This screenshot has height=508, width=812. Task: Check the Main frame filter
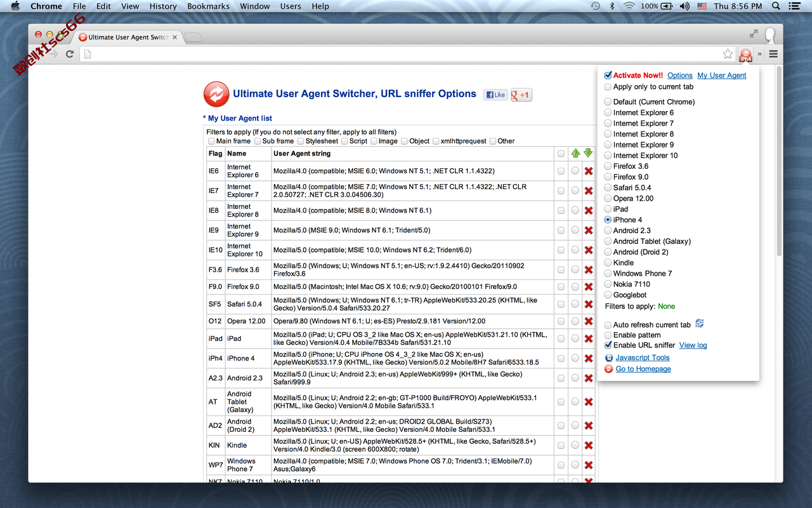tap(212, 142)
